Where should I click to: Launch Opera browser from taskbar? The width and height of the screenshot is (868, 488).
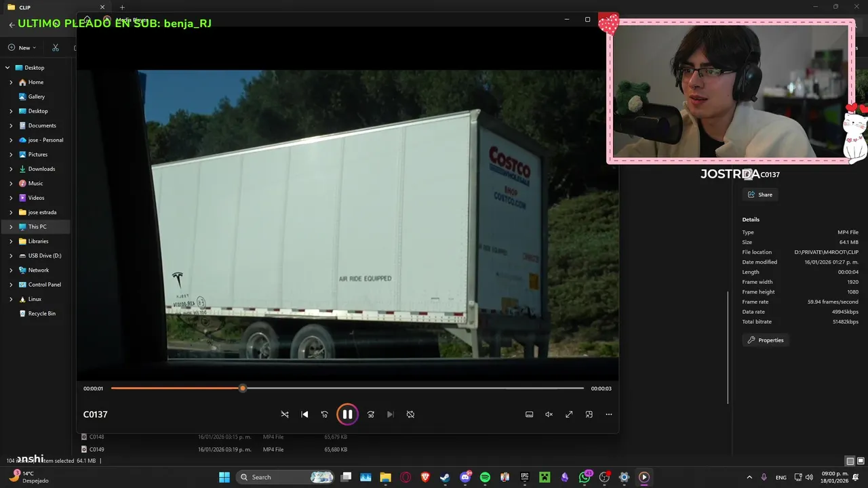point(406,477)
